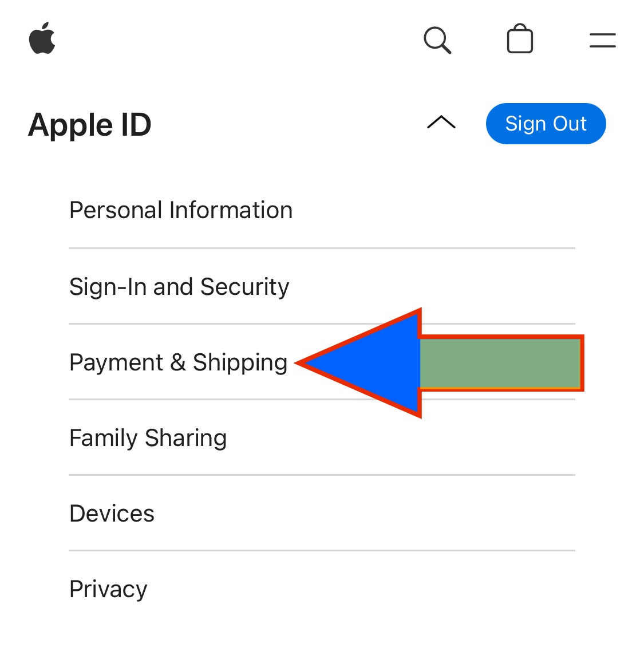Click the divider line below Personal Information

[322, 248]
